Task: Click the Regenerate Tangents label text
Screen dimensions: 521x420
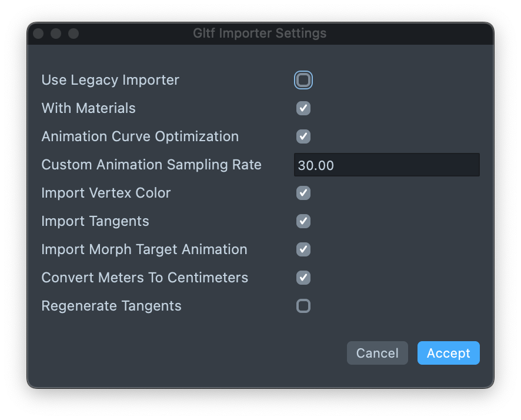Action: tap(111, 306)
